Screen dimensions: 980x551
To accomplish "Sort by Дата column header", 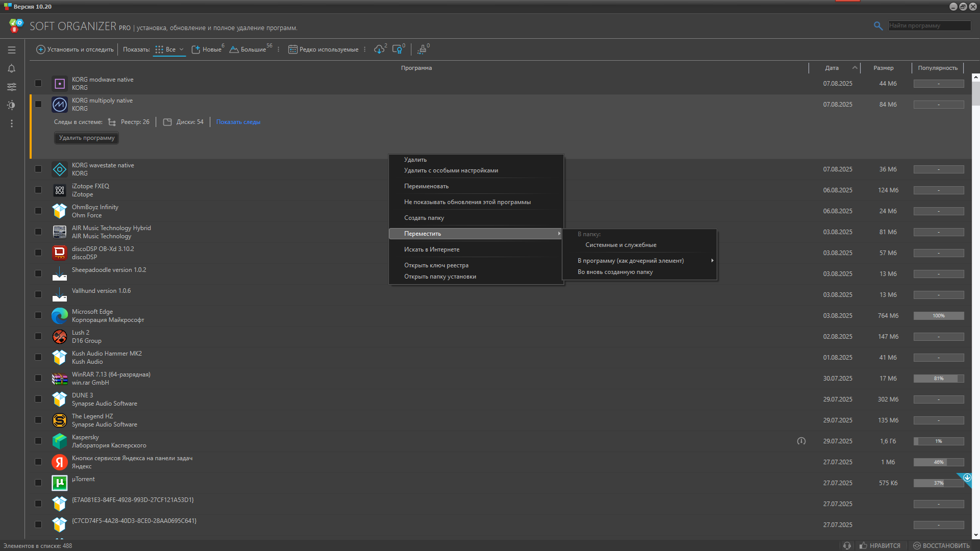I will point(831,68).
